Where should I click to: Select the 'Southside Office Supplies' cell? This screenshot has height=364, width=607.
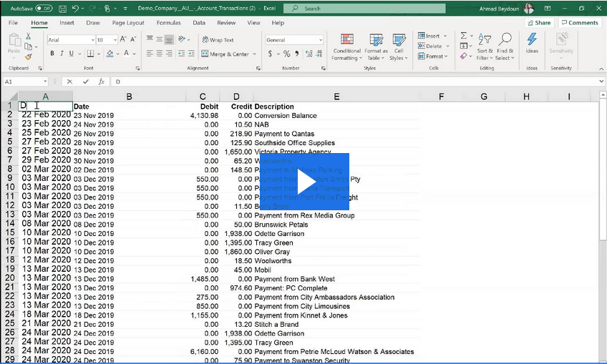click(336, 143)
